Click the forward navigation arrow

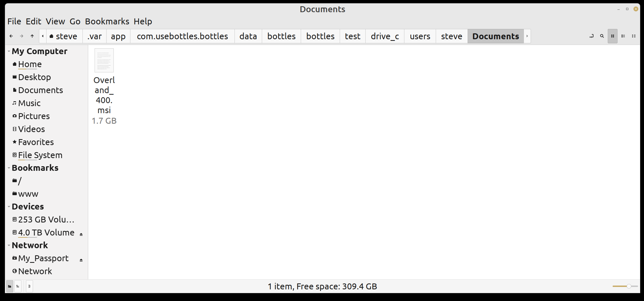21,36
